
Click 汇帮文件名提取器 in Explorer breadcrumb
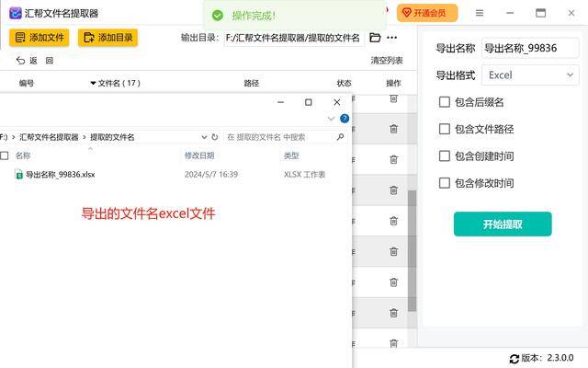coord(49,137)
